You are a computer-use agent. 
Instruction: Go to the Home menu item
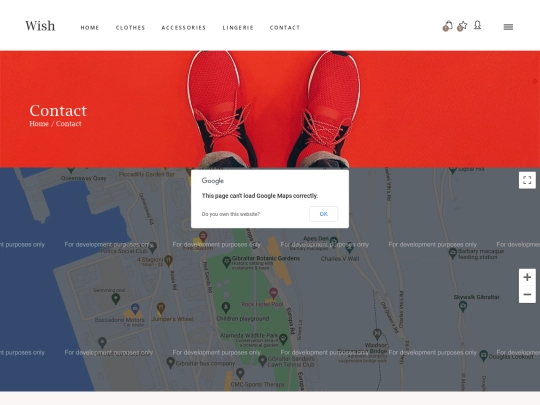[x=90, y=28]
